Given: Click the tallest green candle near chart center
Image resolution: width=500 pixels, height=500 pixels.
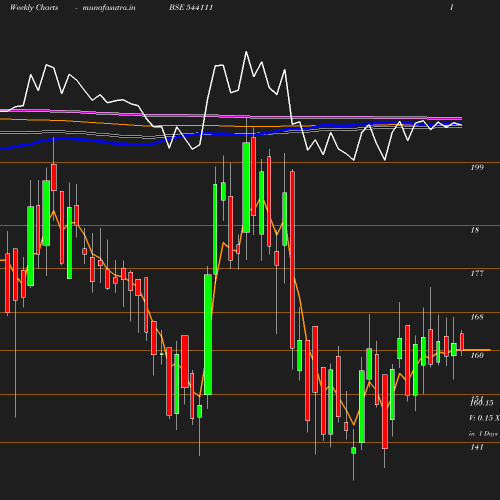Looking at the screenshot, I should (x=208, y=335).
